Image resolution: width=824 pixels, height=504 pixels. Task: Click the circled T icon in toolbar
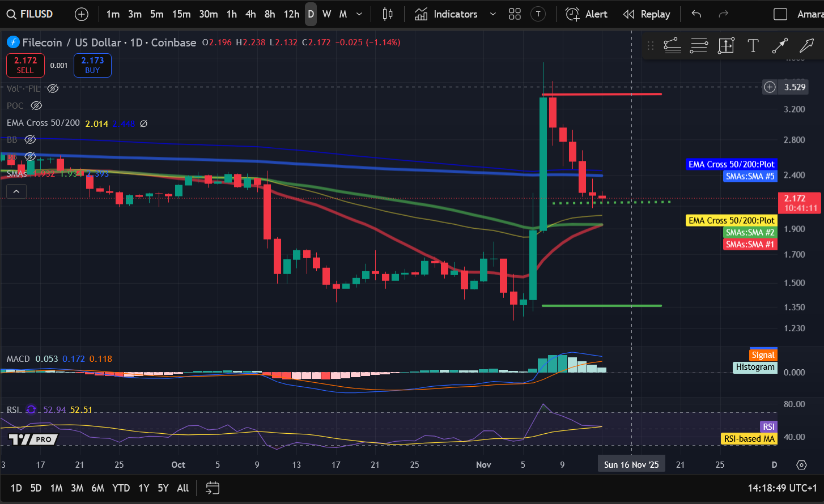pyautogui.click(x=538, y=14)
